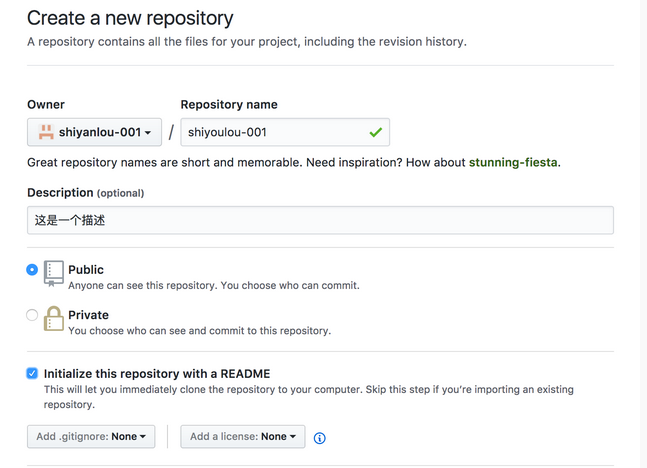
Task: Click the Private repository lock icon
Action: tap(54, 319)
